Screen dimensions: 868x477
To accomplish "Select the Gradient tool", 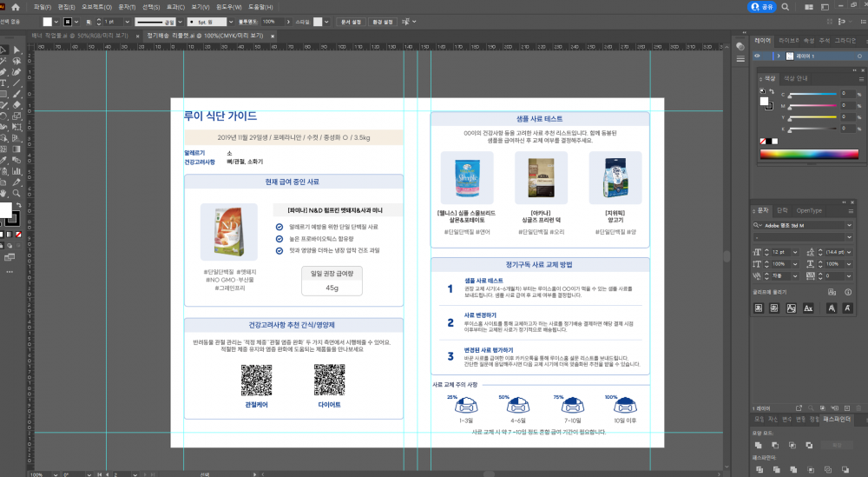I will tap(16, 149).
